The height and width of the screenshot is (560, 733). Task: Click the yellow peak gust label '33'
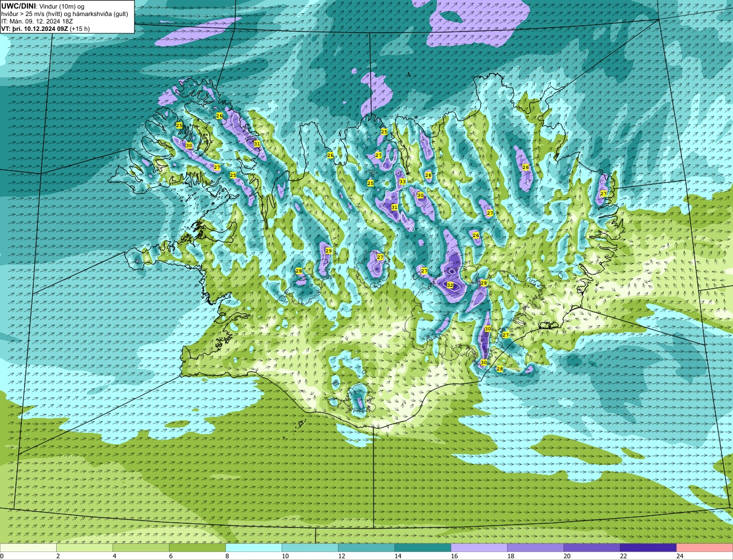403,182
